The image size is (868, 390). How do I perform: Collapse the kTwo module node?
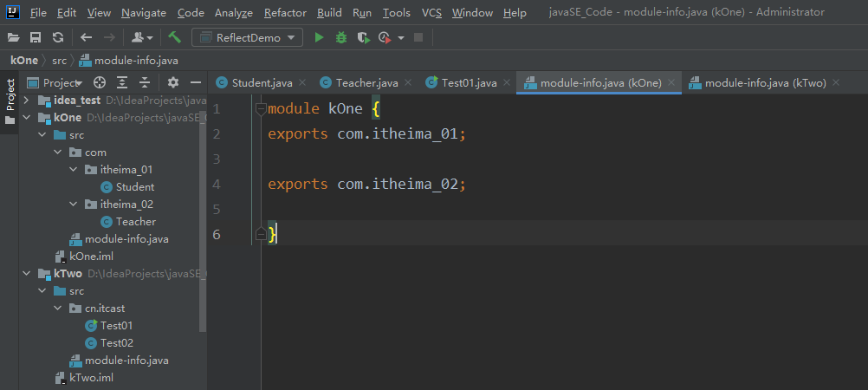(x=26, y=274)
